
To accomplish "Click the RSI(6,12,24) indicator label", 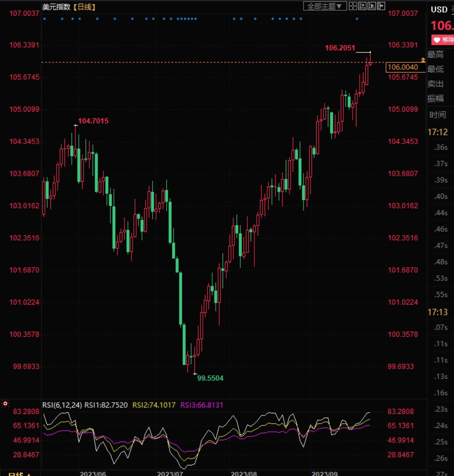I will pos(62,405).
